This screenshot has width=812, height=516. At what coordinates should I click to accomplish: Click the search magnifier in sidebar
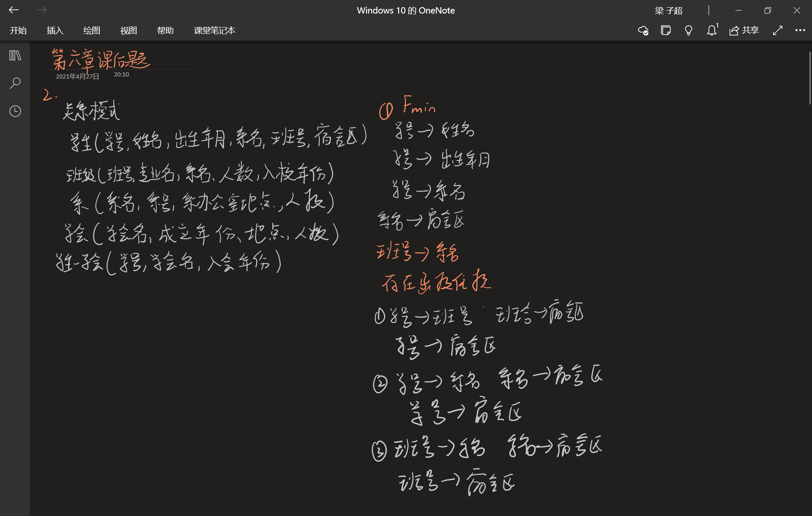[x=15, y=83]
